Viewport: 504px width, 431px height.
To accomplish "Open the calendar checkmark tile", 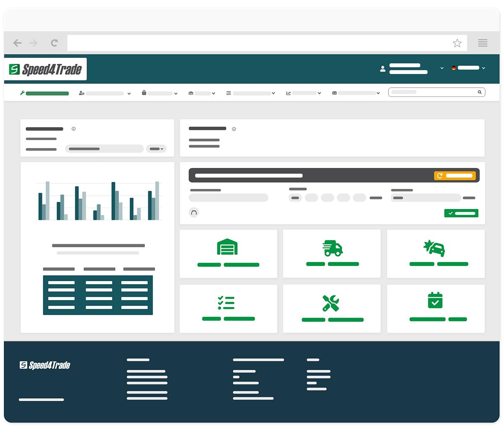I will tap(436, 308).
